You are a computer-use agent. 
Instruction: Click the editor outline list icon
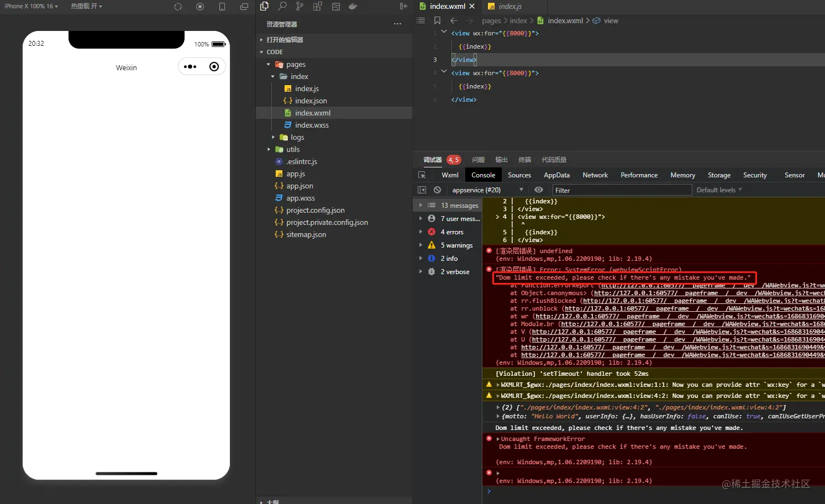pyautogui.click(x=421, y=20)
